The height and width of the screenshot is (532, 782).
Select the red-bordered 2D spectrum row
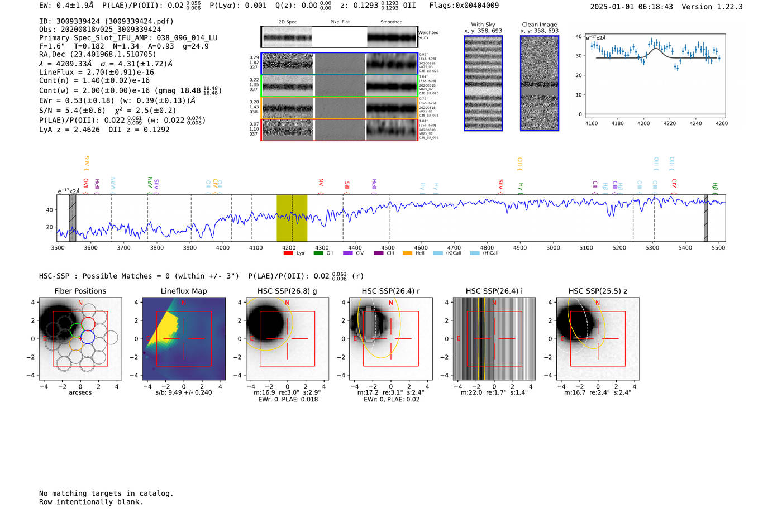click(x=340, y=130)
